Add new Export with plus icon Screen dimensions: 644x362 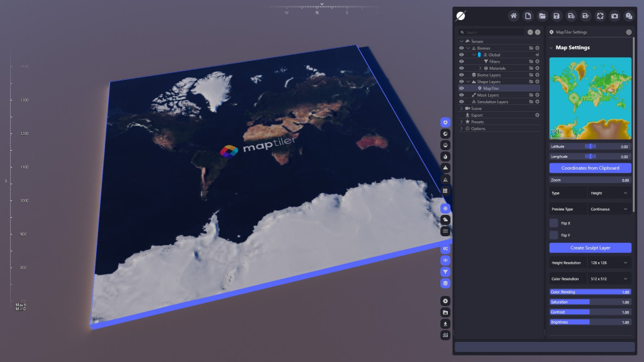pyautogui.click(x=537, y=116)
